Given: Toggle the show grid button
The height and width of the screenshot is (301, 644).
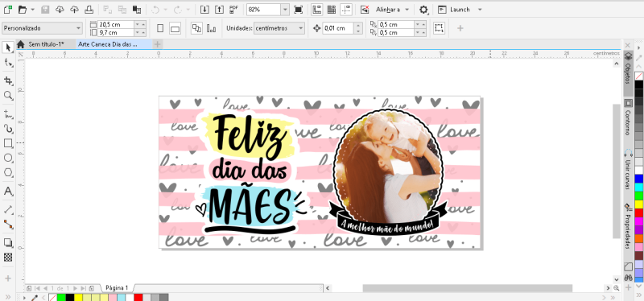Looking at the screenshot, I should (x=331, y=9).
